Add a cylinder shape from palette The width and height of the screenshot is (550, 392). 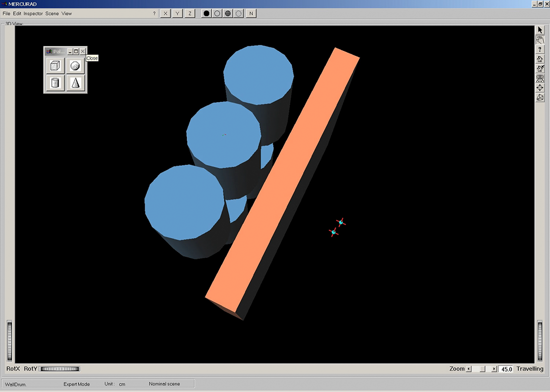[x=55, y=83]
